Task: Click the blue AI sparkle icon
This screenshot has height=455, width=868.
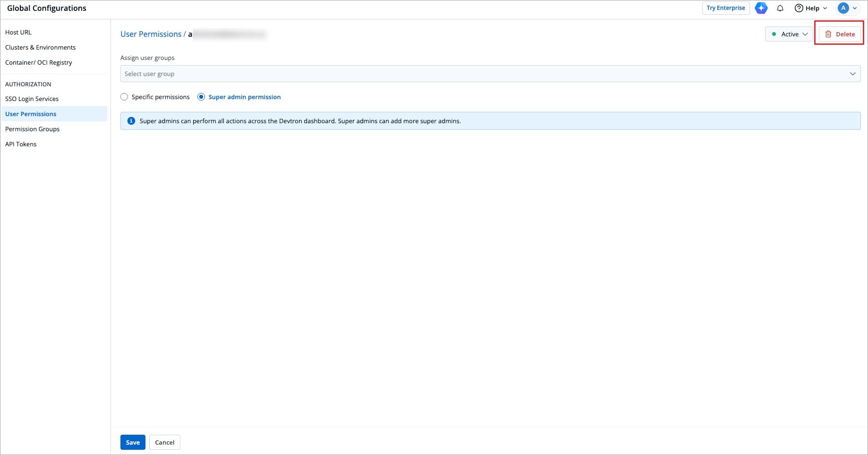Action: [761, 8]
